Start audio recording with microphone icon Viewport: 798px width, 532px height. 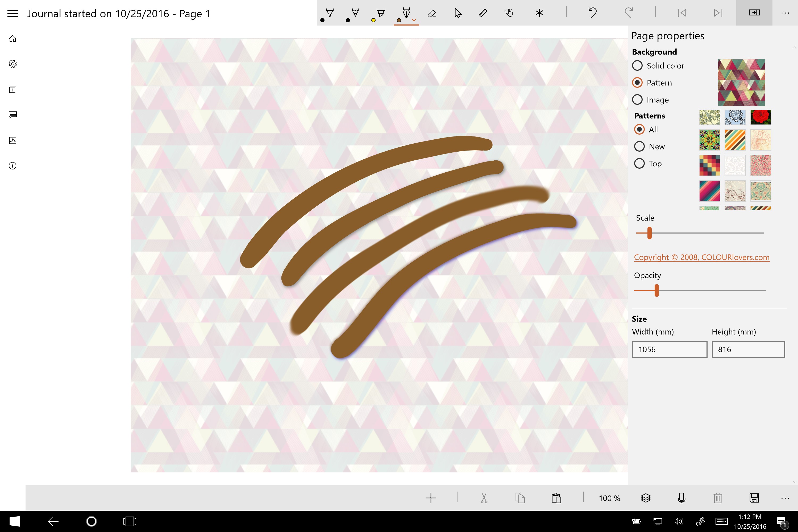pos(681,498)
